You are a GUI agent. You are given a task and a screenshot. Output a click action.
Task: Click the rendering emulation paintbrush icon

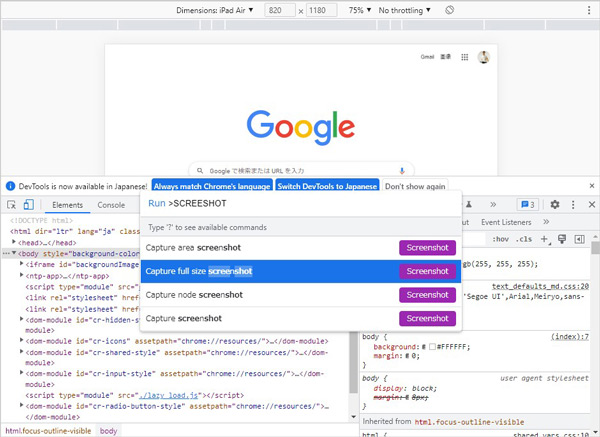click(x=562, y=240)
